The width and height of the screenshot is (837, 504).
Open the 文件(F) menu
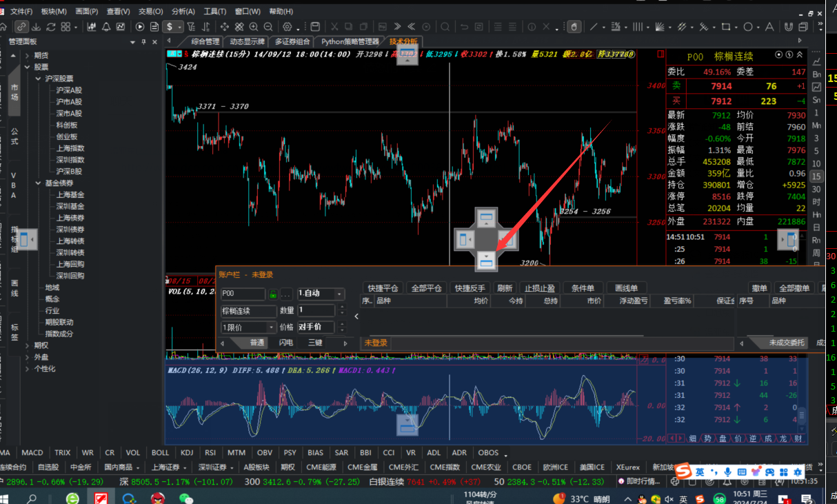click(22, 12)
